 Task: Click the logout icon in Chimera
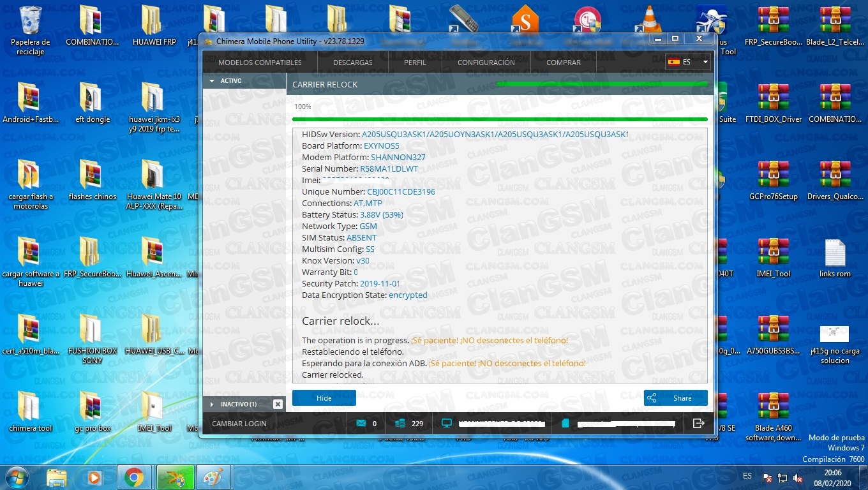(x=698, y=423)
